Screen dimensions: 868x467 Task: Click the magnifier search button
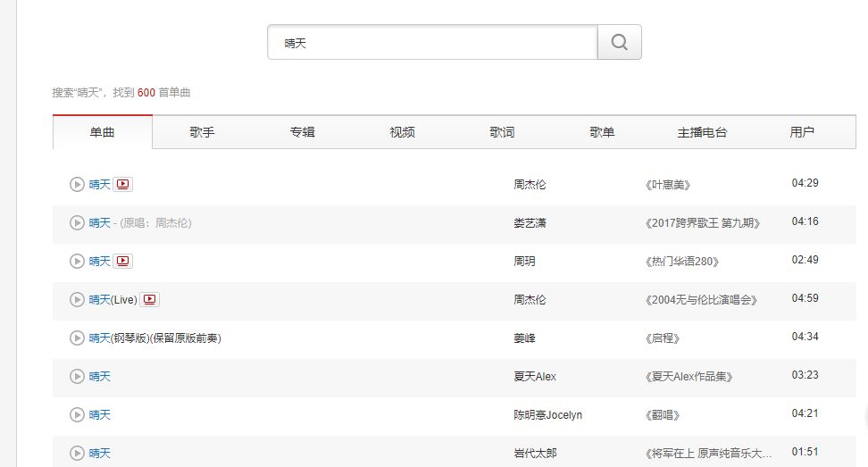coord(619,42)
